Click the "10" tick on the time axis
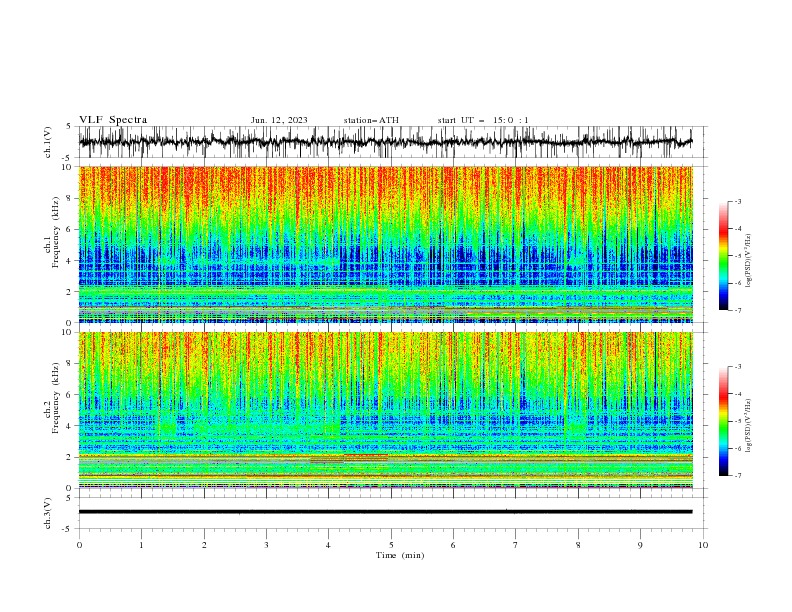Image resolution: width=792 pixels, height=612 pixels. (703, 545)
